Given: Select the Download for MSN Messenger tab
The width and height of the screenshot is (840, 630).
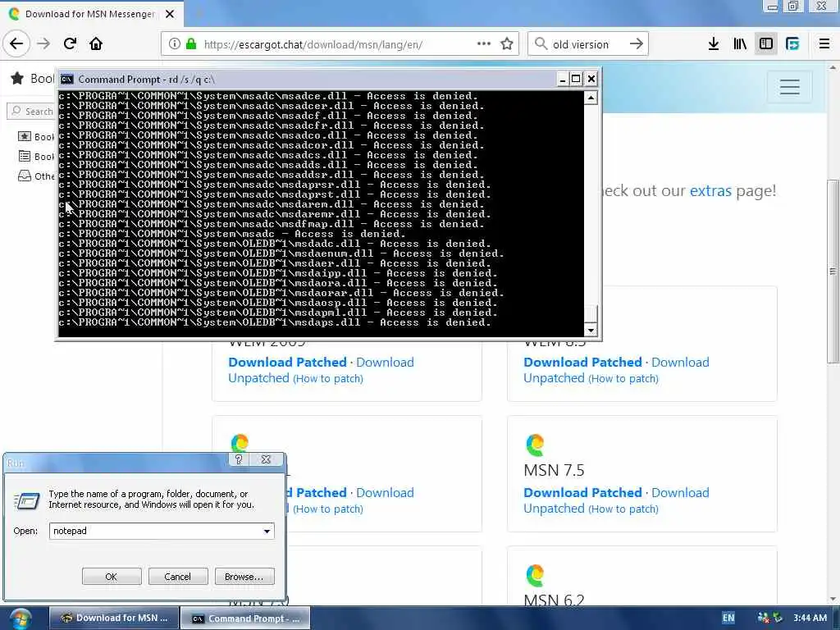Looking at the screenshot, I should (x=92, y=14).
